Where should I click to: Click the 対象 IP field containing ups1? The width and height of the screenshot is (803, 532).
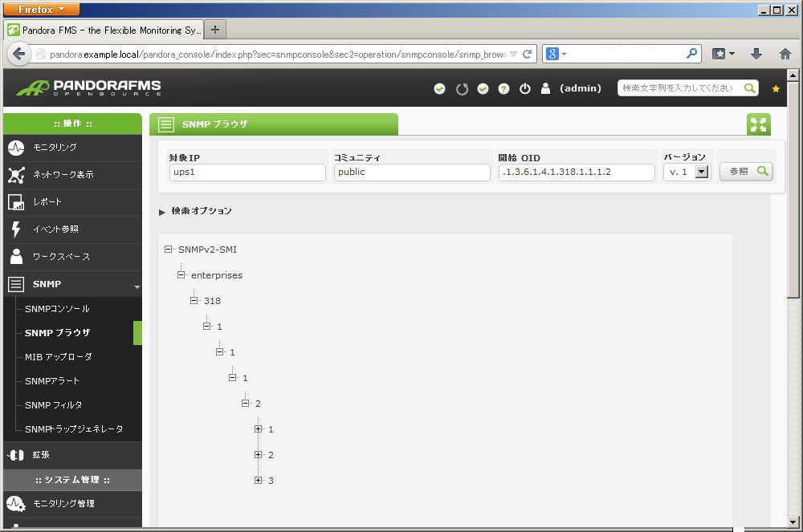[247, 173]
